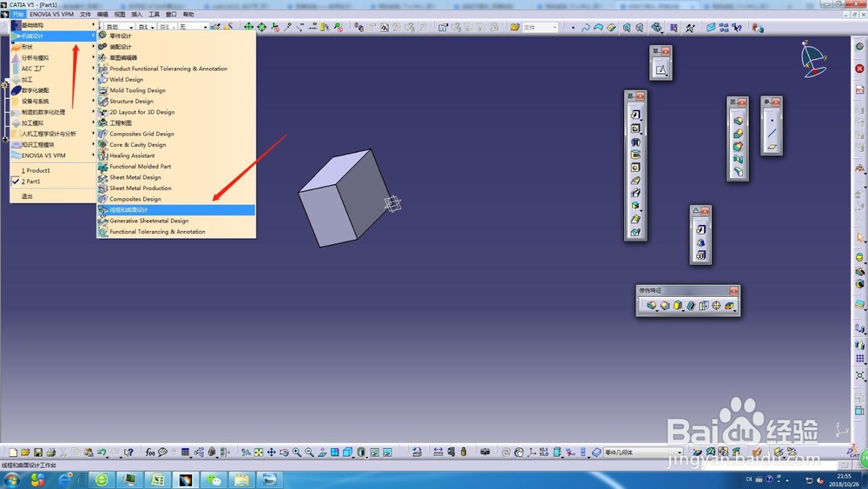
Task: Select the Rib tool icon
Action: coord(635,180)
